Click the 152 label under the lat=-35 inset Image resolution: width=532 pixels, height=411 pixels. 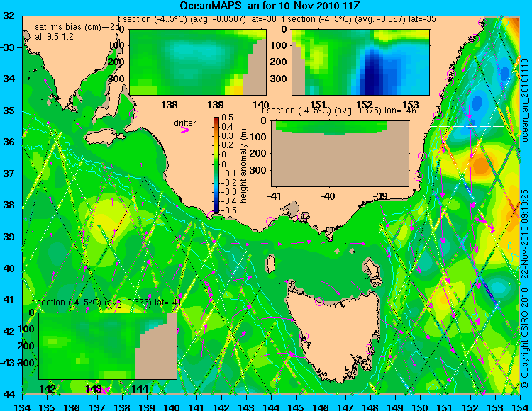(365, 105)
